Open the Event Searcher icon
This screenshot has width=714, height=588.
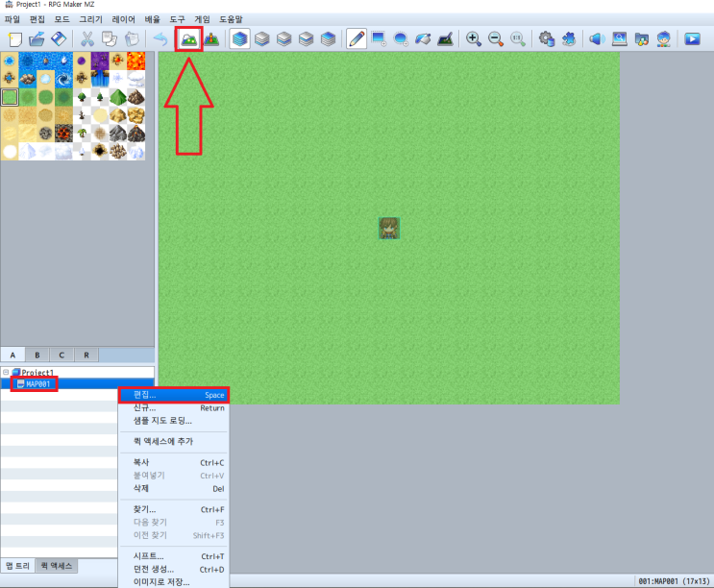[x=619, y=39]
